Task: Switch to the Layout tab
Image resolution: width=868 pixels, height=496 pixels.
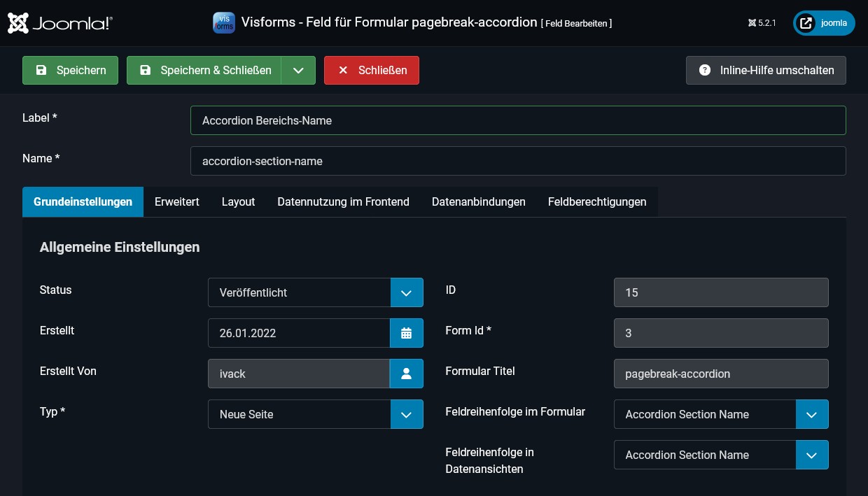Action: (x=238, y=201)
